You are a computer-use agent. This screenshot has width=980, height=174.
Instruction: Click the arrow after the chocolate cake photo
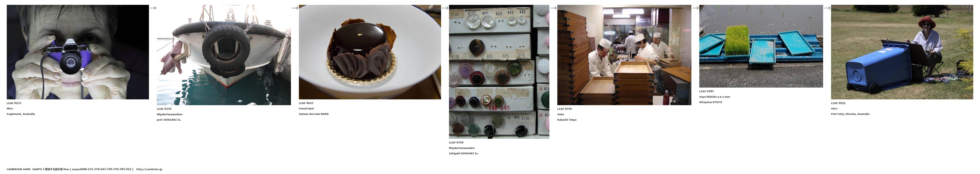445,8
